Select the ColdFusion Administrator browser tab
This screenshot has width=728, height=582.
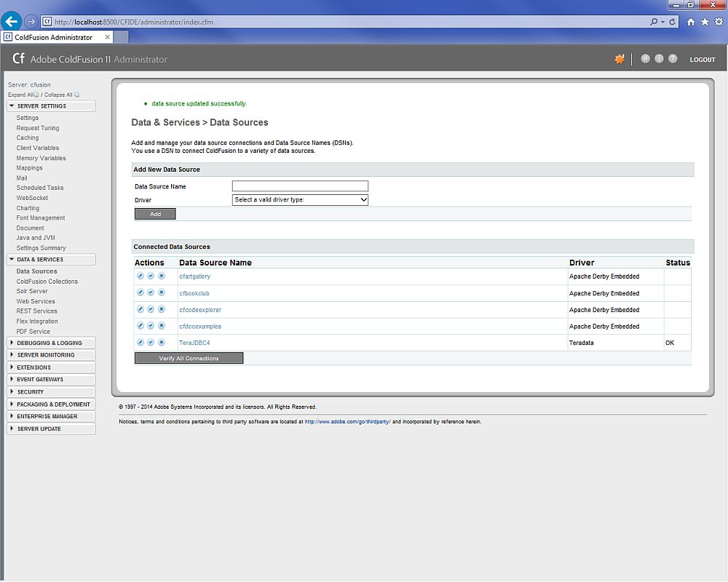tap(58, 37)
